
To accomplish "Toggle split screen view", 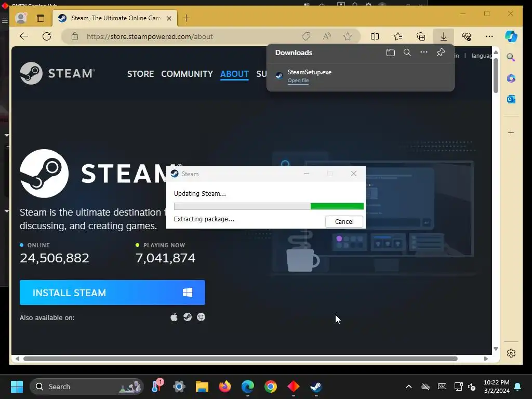I will (x=375, y=36).
